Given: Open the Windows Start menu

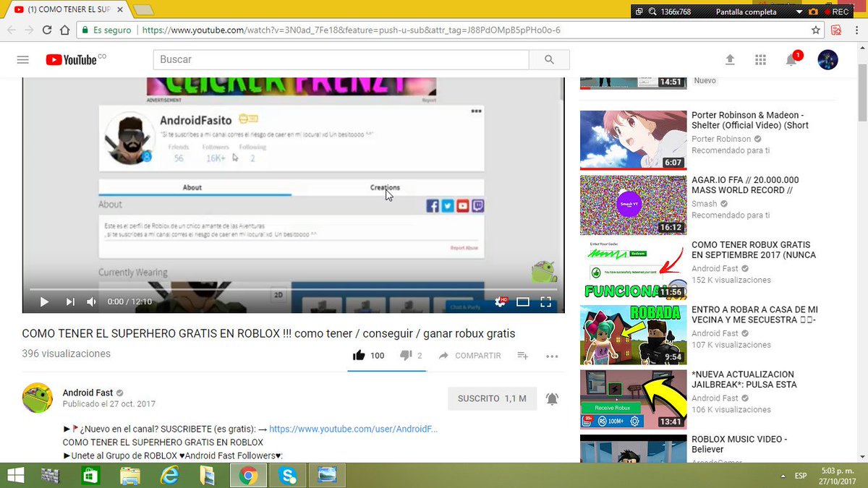Looking at the screenshot, I should [x=14, y=476].
